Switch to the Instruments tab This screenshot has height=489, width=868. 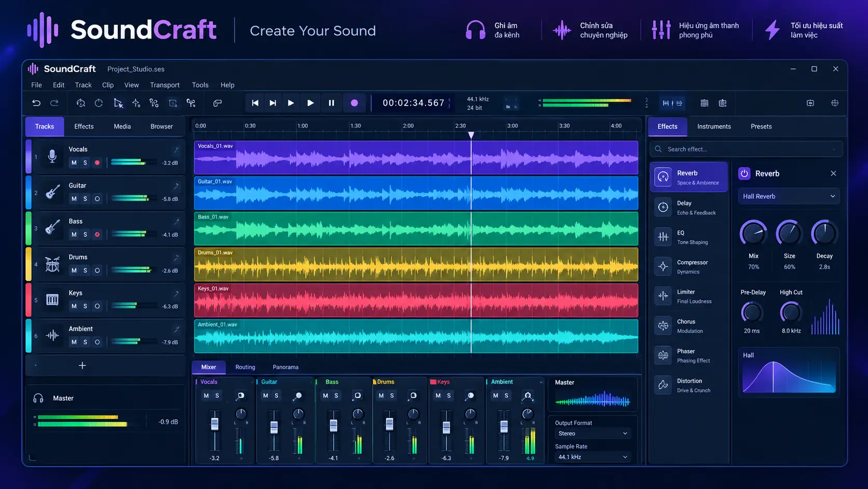tap(714, 126)
